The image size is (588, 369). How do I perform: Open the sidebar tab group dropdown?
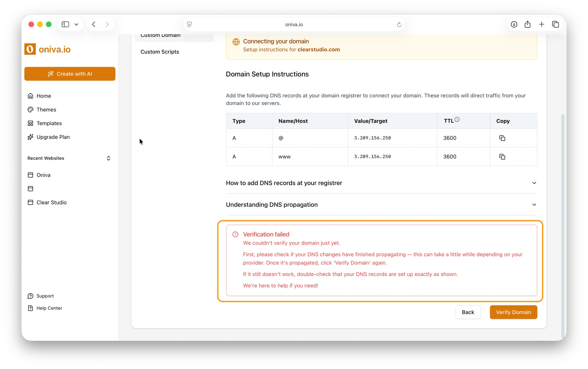point(76,24)
